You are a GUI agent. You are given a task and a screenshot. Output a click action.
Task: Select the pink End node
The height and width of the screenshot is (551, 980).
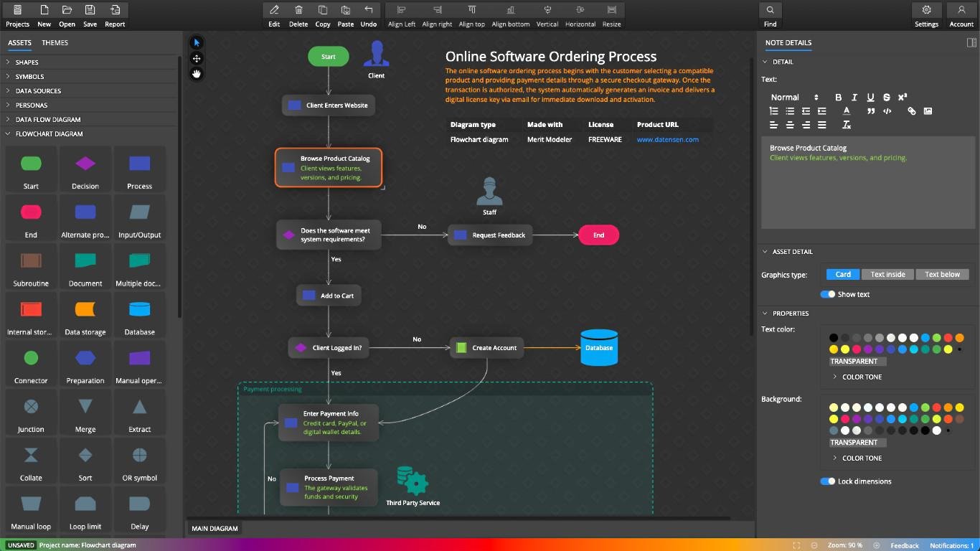(x=598, y=235)
